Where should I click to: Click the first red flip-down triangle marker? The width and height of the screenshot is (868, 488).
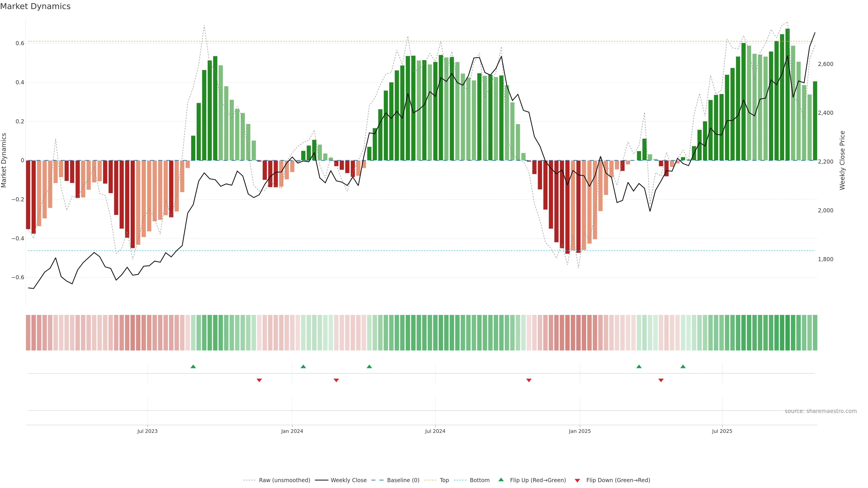click(259, 380)
